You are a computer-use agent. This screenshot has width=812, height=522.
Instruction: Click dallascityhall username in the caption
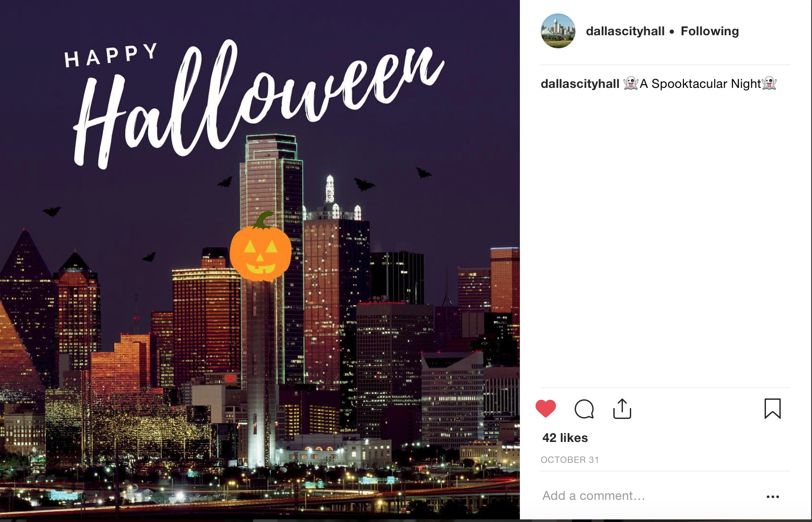[x=580, y=84]
